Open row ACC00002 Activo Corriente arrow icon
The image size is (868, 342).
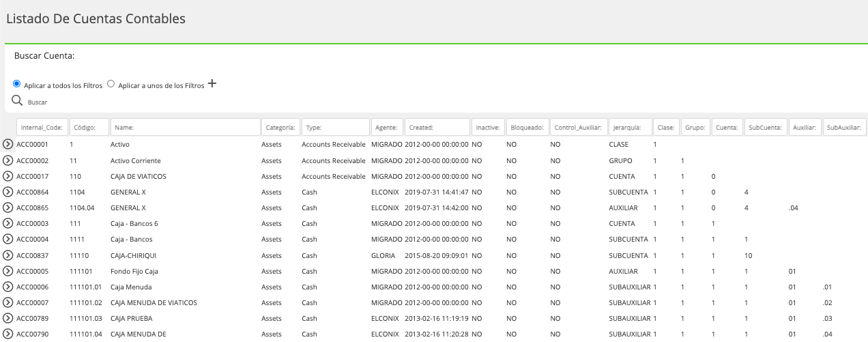(x=8, y=160)
